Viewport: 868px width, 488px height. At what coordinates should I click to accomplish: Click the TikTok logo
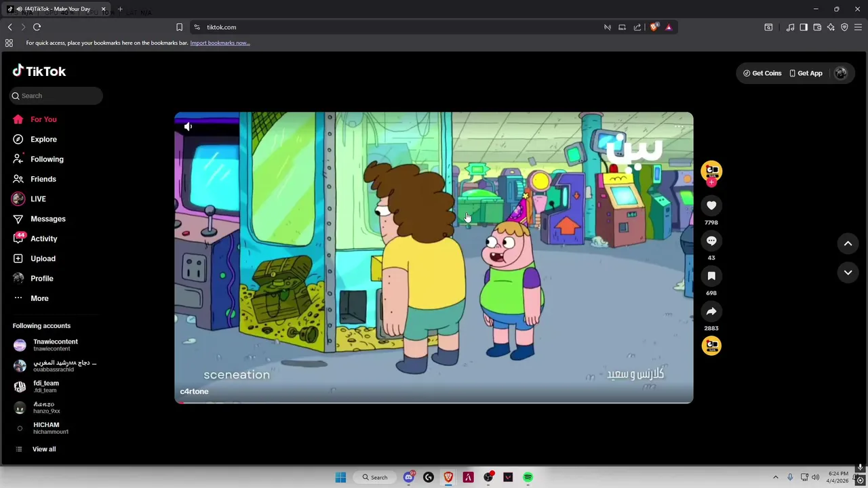coord(39,71)
